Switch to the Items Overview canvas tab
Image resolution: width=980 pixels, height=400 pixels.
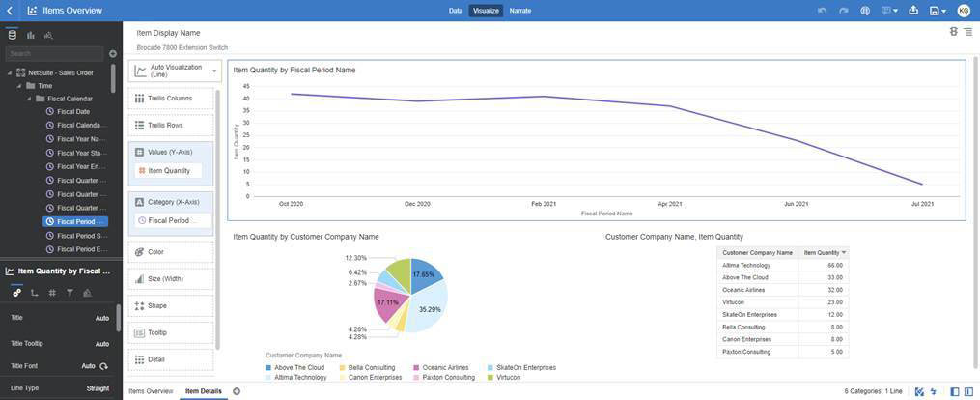[x=151, y=391]
